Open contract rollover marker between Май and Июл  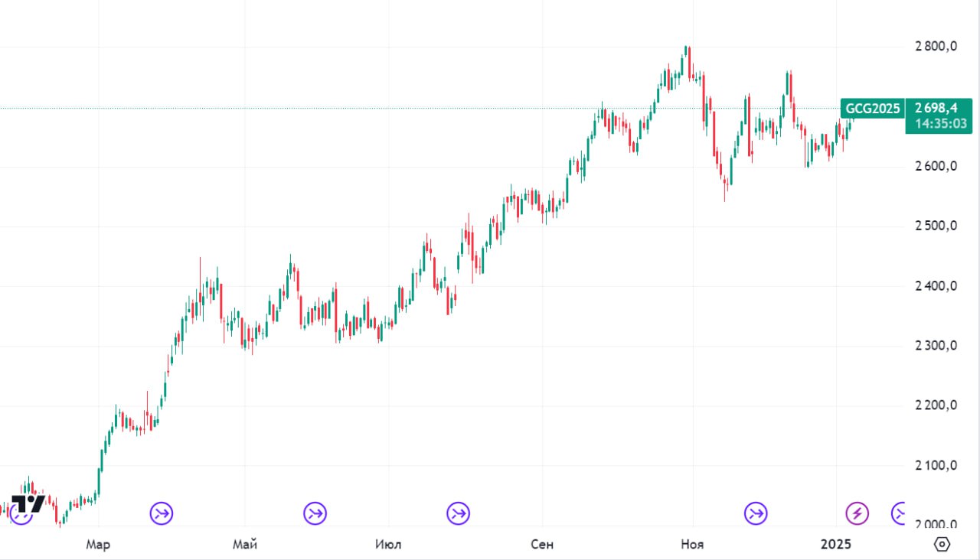tap(315, 513)
